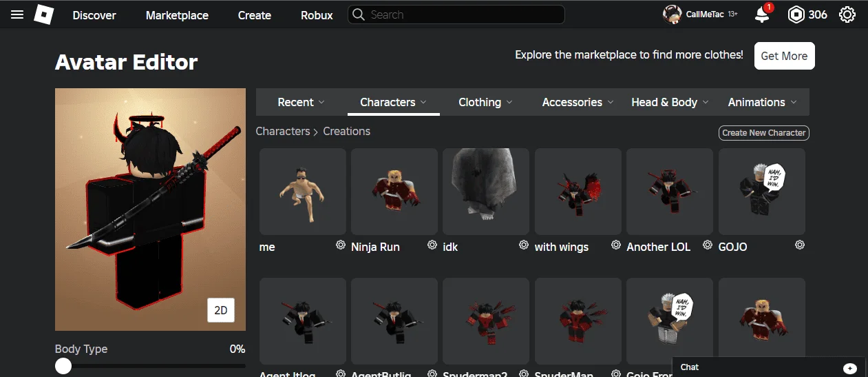Click the Avatar Editor page heading
Image resolution: width=868 pixels, height=377 pixels.
tap(127, 63)
